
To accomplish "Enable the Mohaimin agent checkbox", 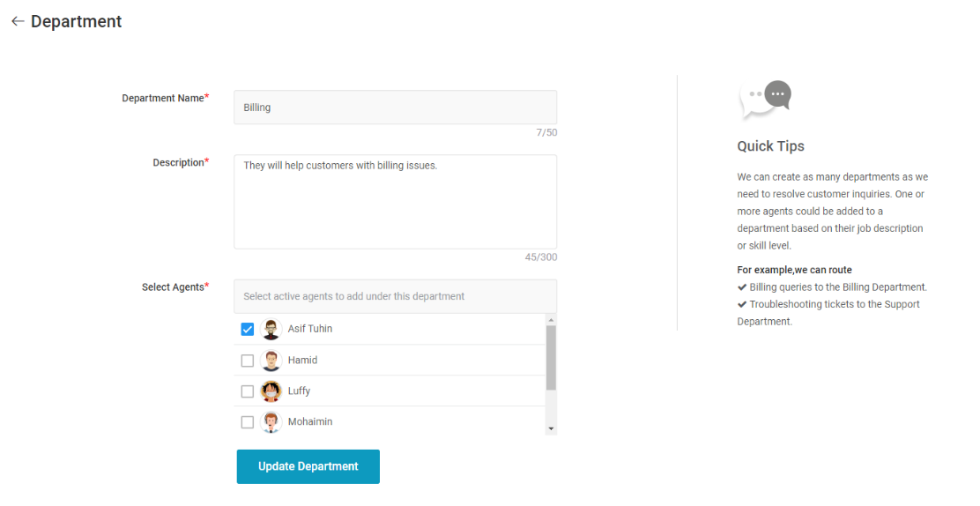I will click(248, 422).
